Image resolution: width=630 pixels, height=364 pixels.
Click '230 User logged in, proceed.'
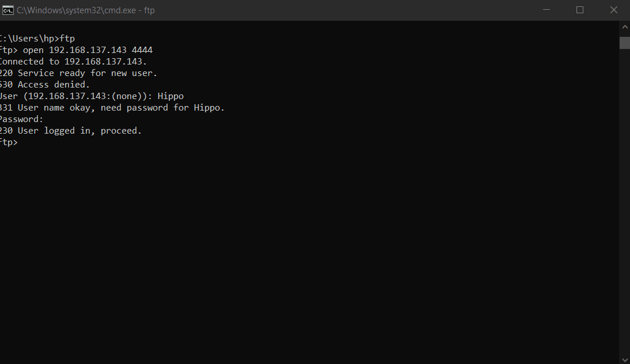pos(71,131)
